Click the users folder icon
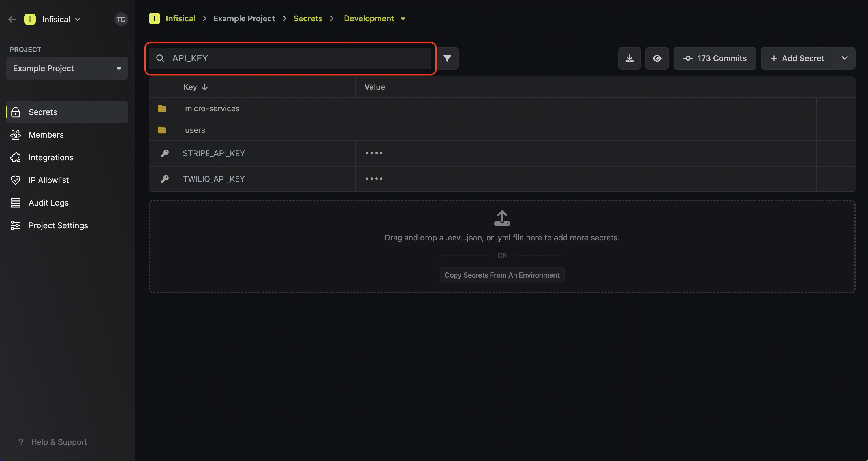Screen dimensions: 868x461 coord(162,130)
